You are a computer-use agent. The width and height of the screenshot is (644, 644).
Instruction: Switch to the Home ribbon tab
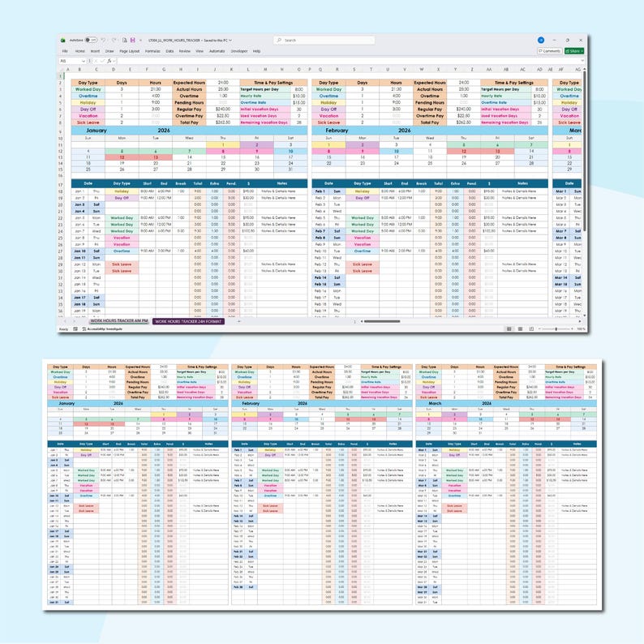(79, 51)
